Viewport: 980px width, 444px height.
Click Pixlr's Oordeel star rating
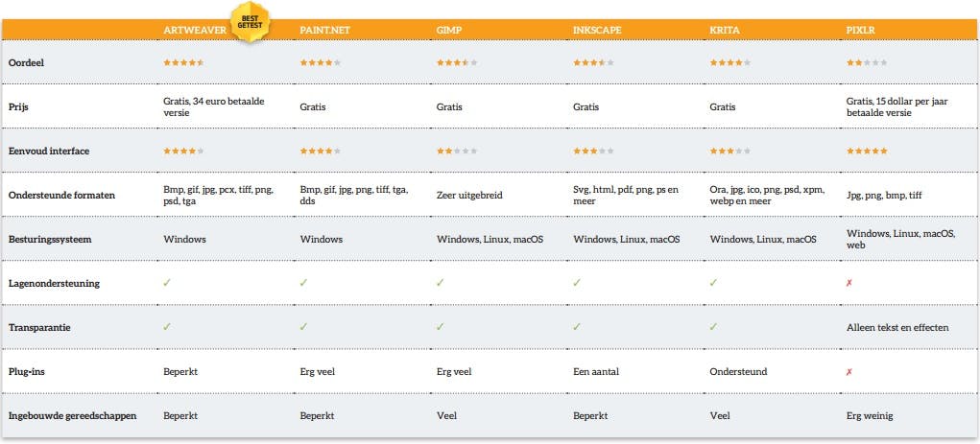click(x=867, y=62)
